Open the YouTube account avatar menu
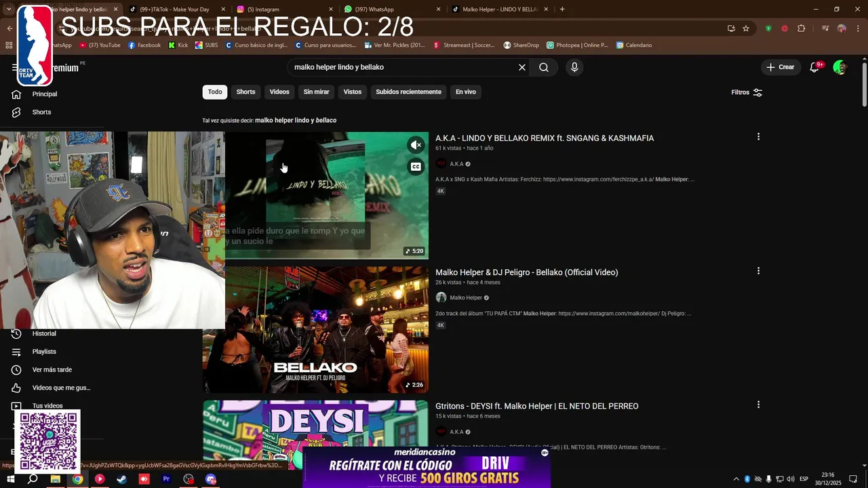The image size is (868, 488). 840,67
